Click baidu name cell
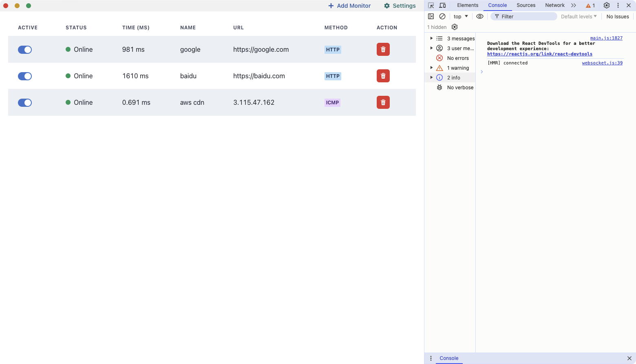Image resolution: width=636 pixels, height=364 pixels. (x=188, y=76)
